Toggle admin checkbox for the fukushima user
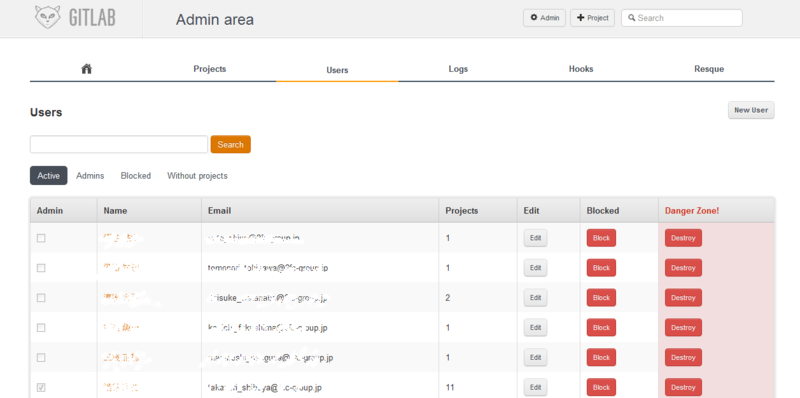Screen dimensions: 800x398 click(41, 328)
